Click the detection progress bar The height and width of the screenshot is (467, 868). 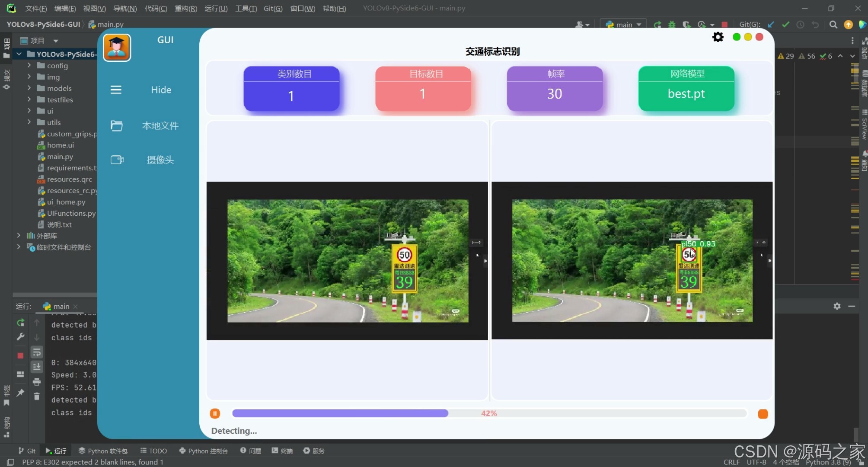click(x=488, y=413)
